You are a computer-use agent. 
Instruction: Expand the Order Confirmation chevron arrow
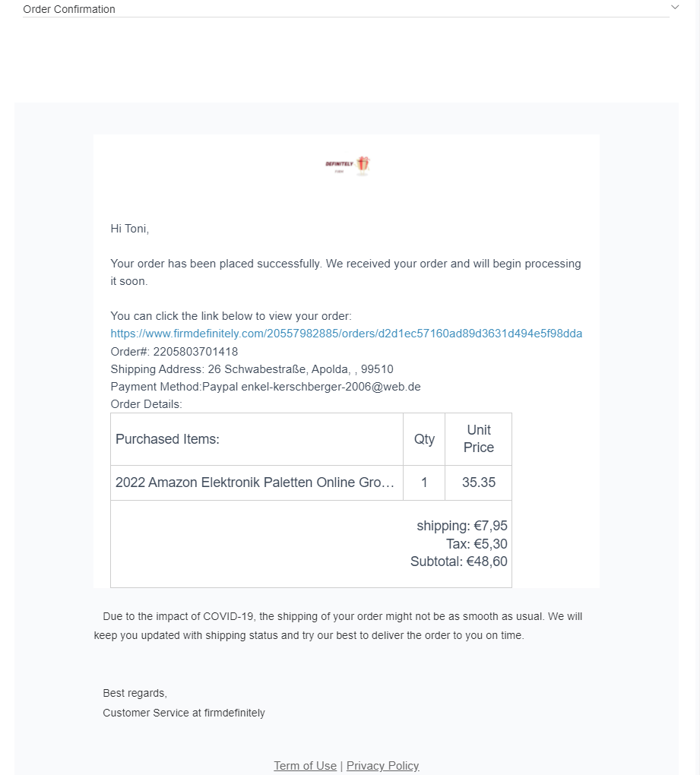675,8
